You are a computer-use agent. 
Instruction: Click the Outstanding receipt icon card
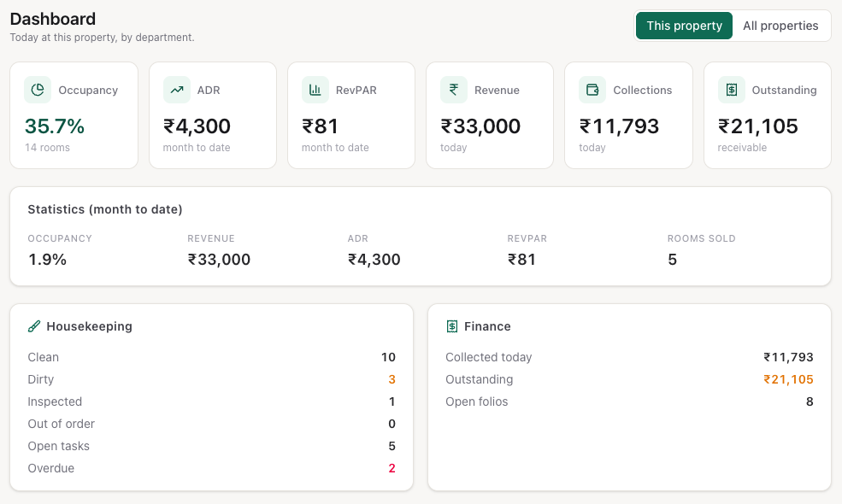pyautogui.click(x=732, y=90)
